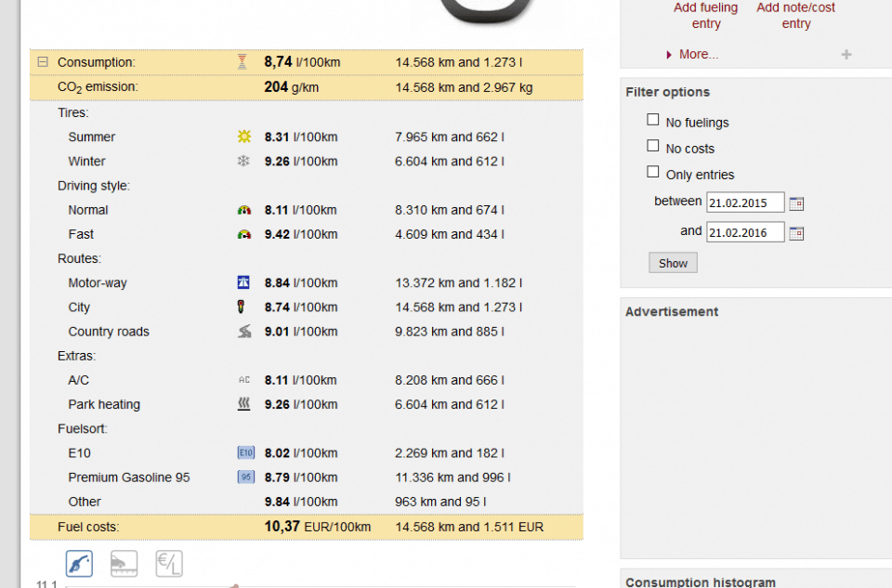Screen dimensions: 892x588
Task: Click the E10 fuel sort icon
Action: tap(245, 452)
